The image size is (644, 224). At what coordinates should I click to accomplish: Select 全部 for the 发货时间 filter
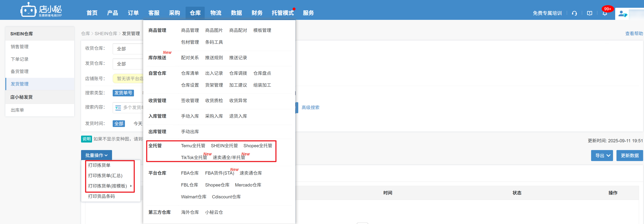click(119, 124)
